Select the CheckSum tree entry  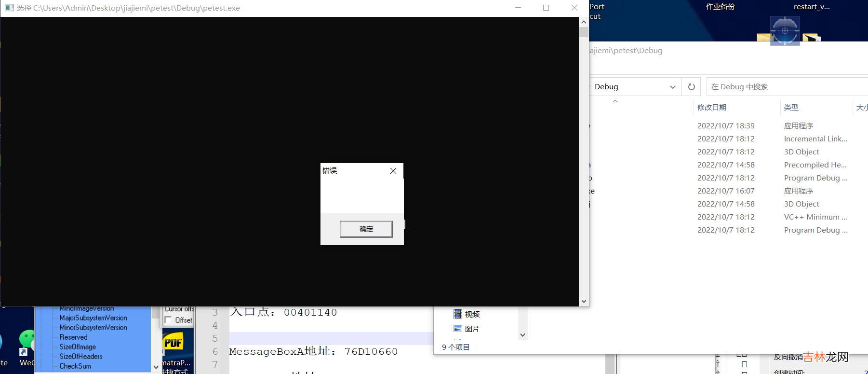click(x=75, y=366)
